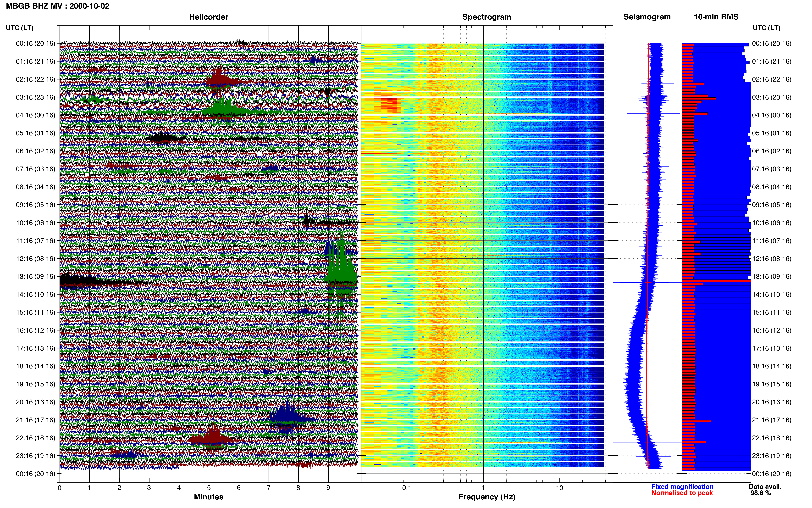This screenshot has height=508, width=812.
Task: Click right-side time label '03:16 (23:16)'
Action: pos(772,97)
